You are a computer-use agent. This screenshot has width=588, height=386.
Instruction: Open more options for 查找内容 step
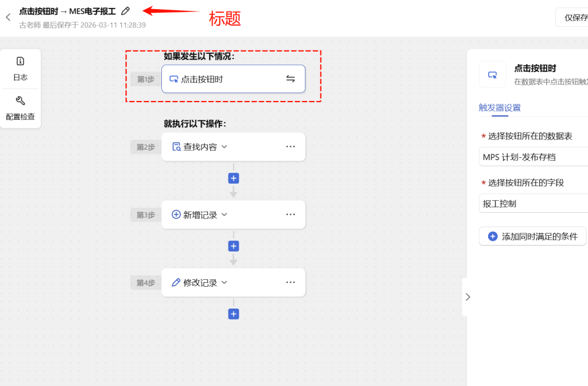tap(291, 146)
